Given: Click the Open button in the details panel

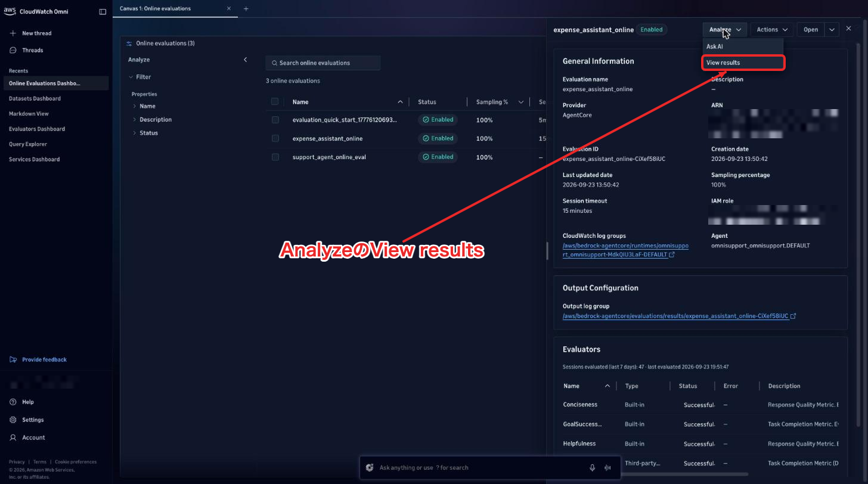Looking at the screenshot, I should click(811, 29).
